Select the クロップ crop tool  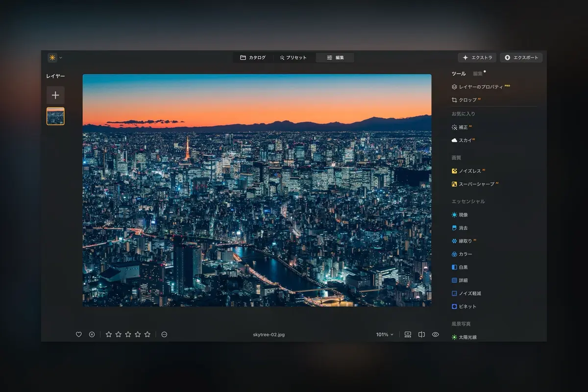466,100
